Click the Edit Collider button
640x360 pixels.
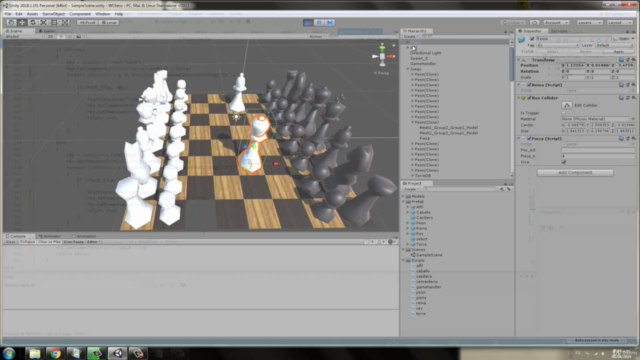tap(567, 105)
